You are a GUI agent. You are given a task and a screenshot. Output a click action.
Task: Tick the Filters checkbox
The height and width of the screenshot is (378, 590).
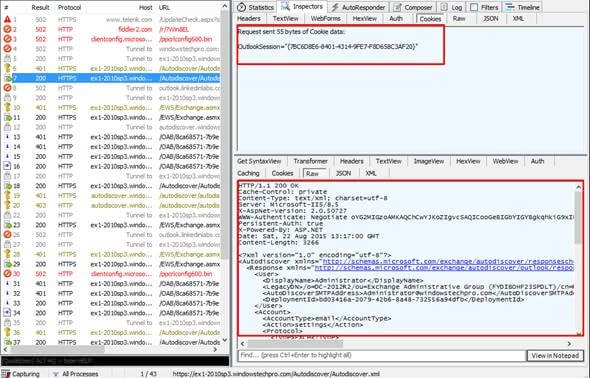pyautogui.click(x=474, y=7)
